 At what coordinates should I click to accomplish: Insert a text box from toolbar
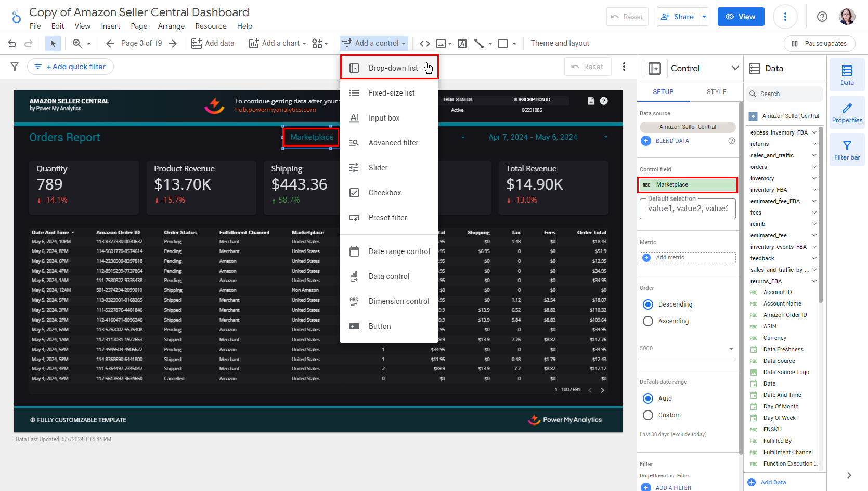click(462, 44)
